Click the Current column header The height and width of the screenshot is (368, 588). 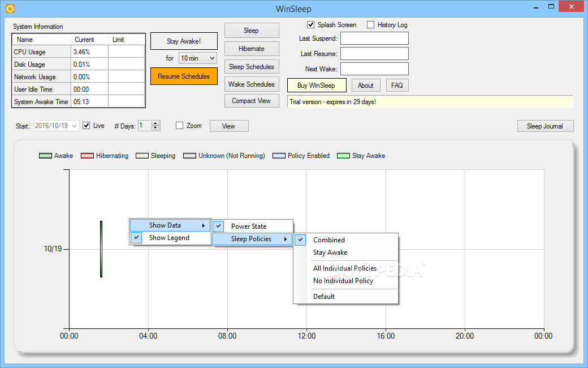89,40
